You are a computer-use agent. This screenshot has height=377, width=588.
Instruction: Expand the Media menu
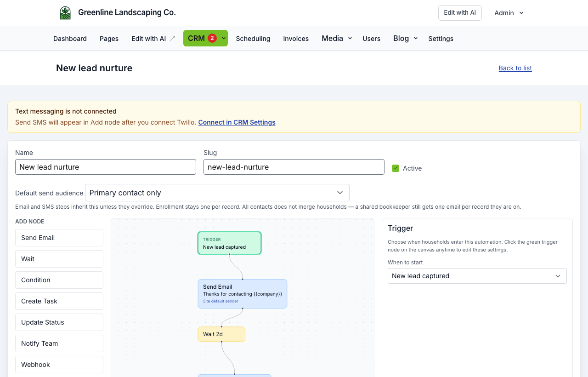pyautogui.click(x=337, y=38)
